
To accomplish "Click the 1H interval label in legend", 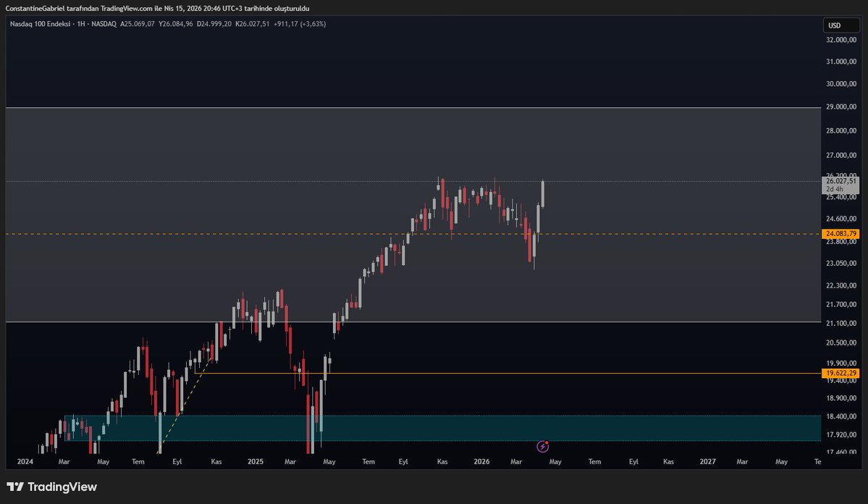I will tap(81, 24).
